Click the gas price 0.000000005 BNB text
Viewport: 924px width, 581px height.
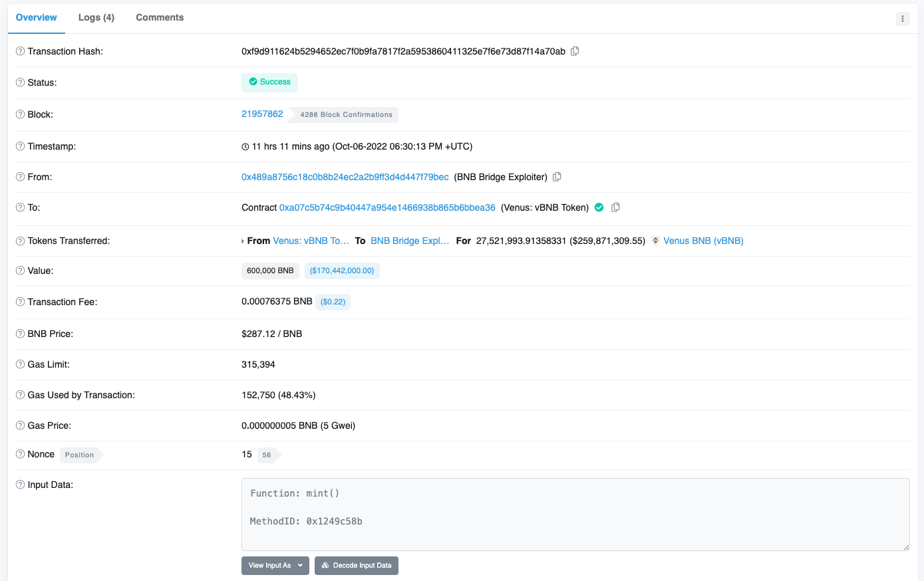coord(299,425)
